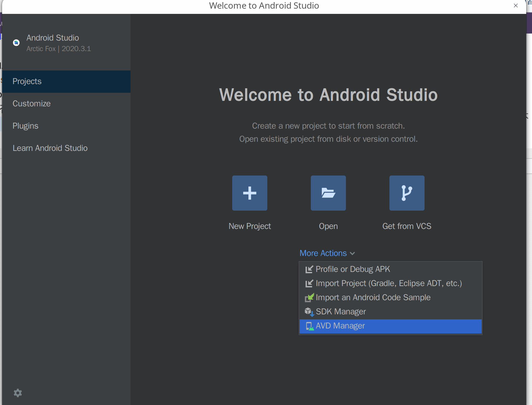This screenshot has width=532, height=405.
Task: Select Projects in the sidebar
Action: (x=66, y=81)
